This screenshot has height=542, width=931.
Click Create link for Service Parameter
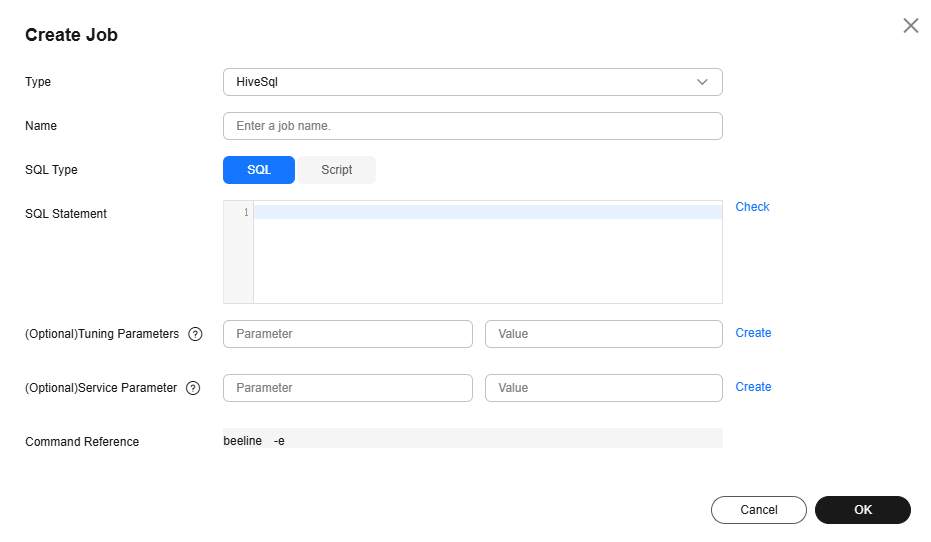click(753, 387)
